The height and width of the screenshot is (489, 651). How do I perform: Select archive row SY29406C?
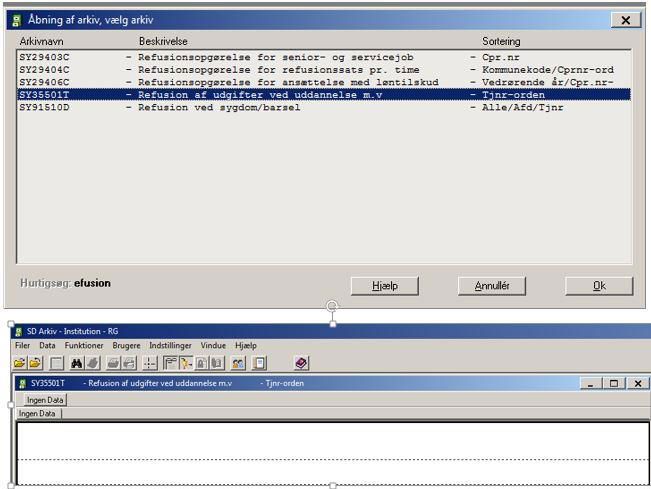[x=324, y=82]
